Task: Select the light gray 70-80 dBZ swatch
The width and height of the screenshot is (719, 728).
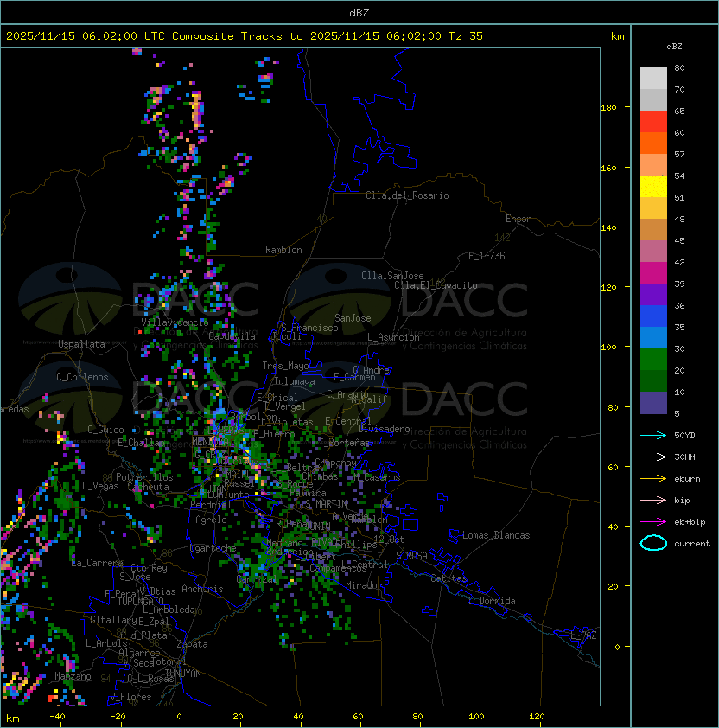Action: (x=653, y=78)
